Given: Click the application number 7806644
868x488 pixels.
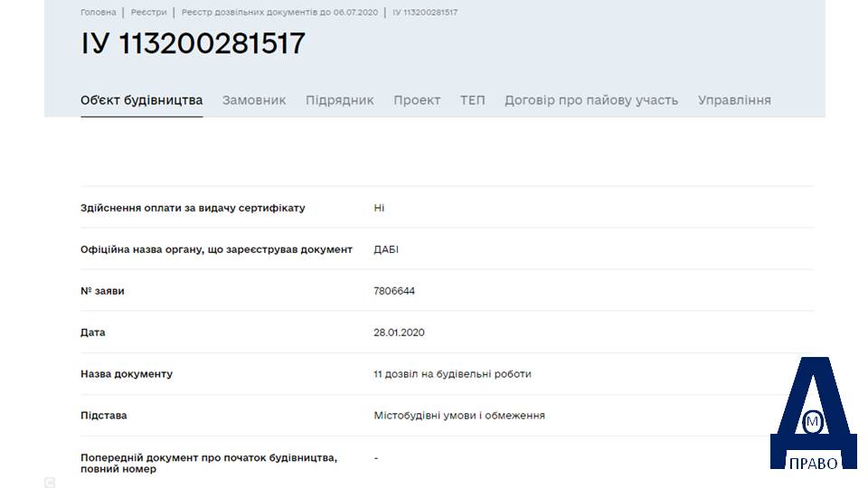Looking at the screenshot, I should 394,291.
